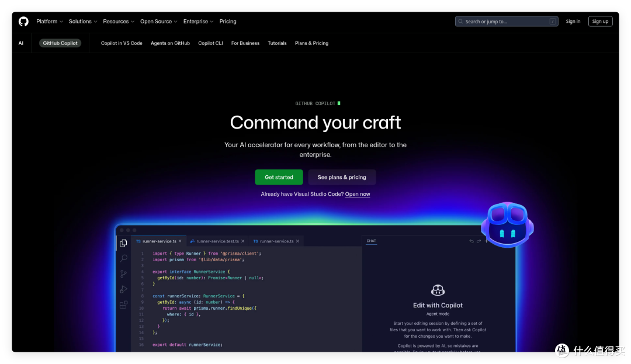The image size is (631, 364).
Task: Open the For Business page
Action: (x=245, y=43)
